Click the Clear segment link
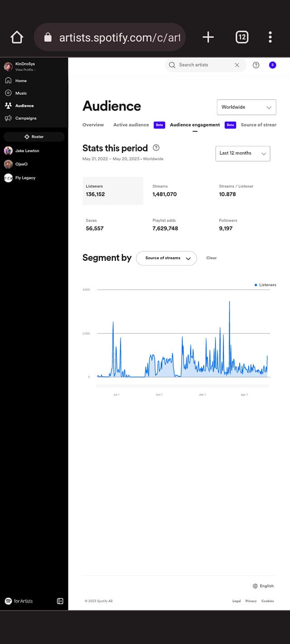The height and width of the screenshot is (644, 290). coord(211,258)
